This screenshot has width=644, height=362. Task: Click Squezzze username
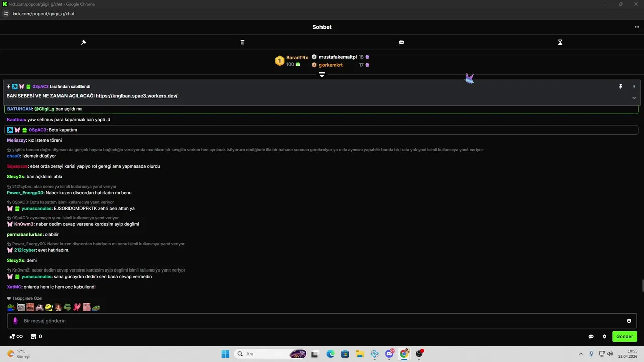(17, 166)
